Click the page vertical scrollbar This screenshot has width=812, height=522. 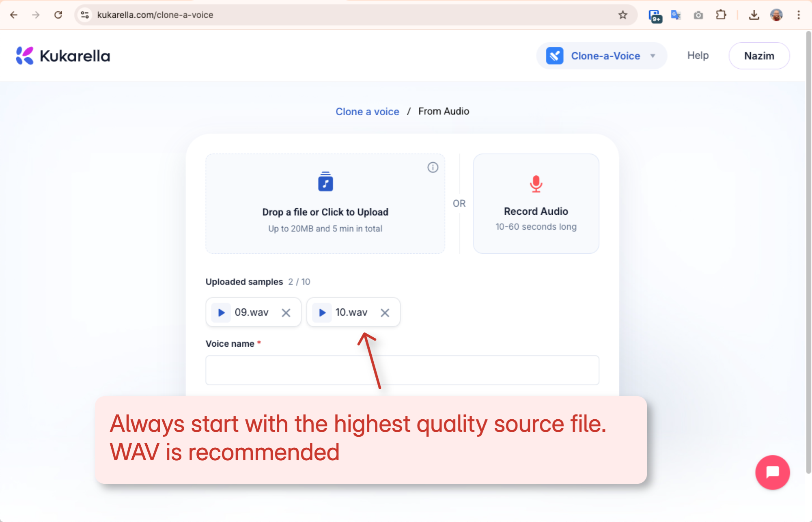pyautogui.click(x=808, y=252)
